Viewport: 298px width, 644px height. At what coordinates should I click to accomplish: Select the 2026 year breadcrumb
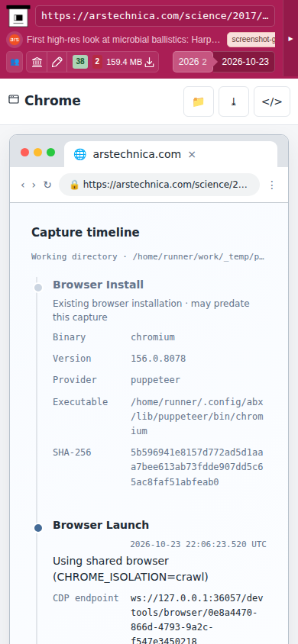click(x=193, y=62)
